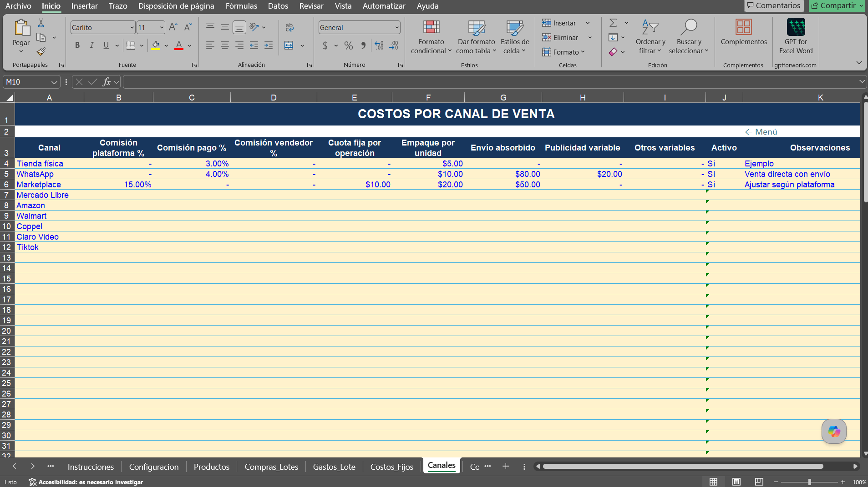Viewport: 868px width, 487px height.
Task: Click the increase indent icon
Action: 269,45
